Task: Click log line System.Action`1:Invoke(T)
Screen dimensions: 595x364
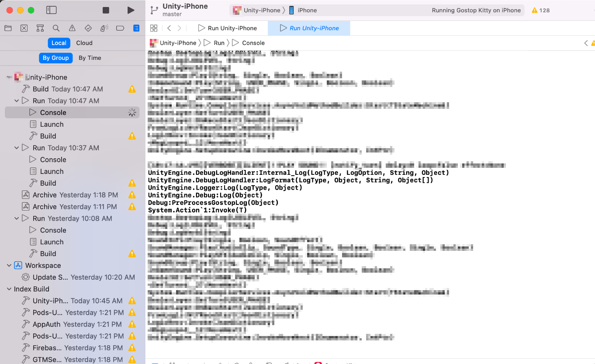Action: pyautogui.click(x=197, y=210)
